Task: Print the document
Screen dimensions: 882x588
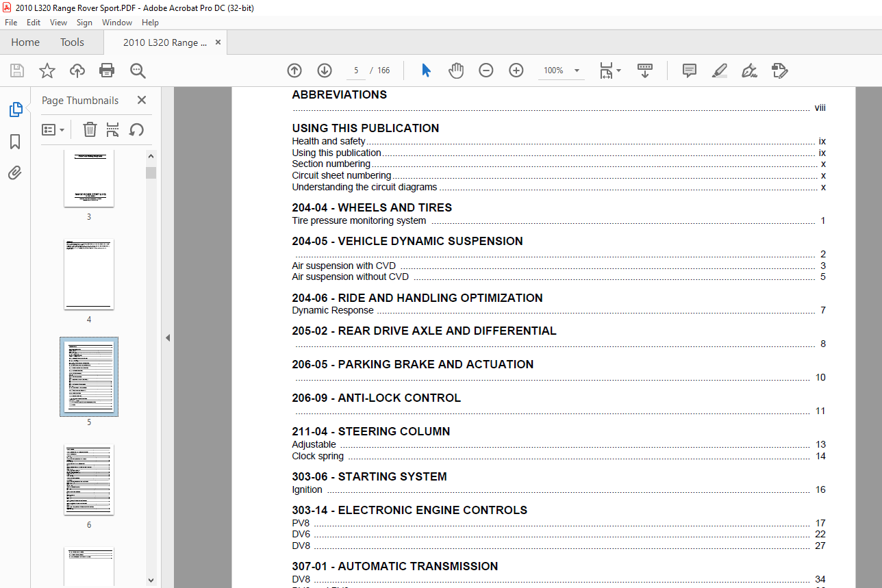Action: 107,71
